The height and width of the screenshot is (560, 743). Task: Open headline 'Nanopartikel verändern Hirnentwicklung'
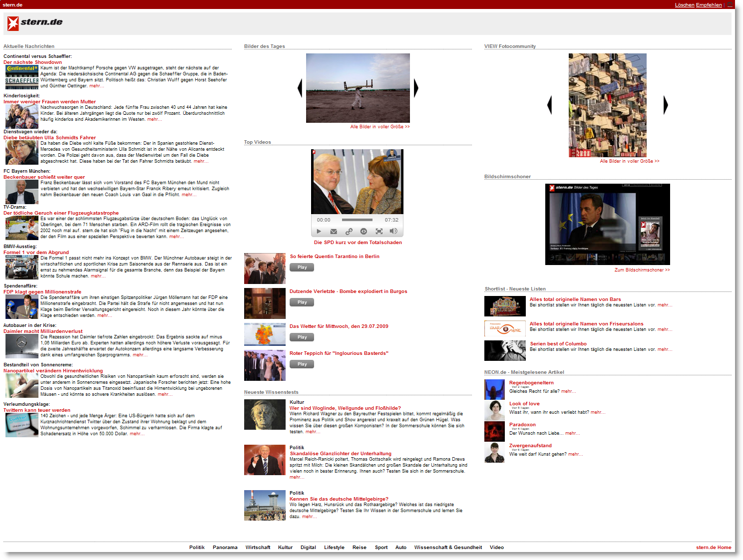point(53,371)
